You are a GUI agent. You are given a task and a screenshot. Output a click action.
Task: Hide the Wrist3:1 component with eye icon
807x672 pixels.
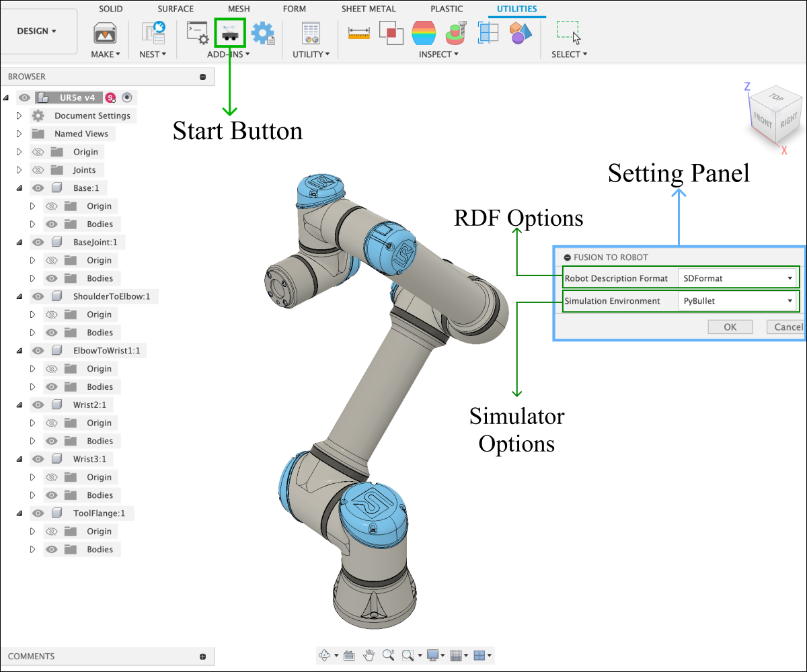pos(38,459)
